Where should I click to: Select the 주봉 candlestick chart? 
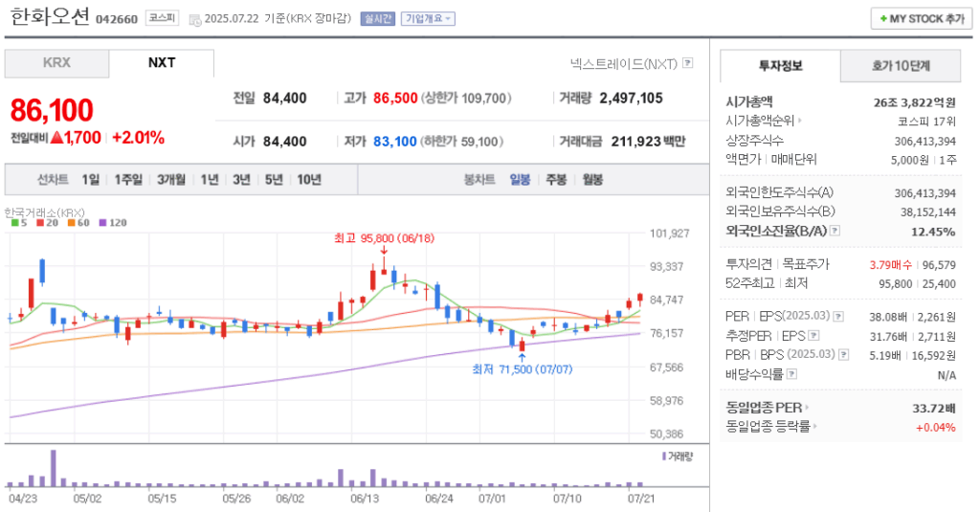click(x=556, y=180)
